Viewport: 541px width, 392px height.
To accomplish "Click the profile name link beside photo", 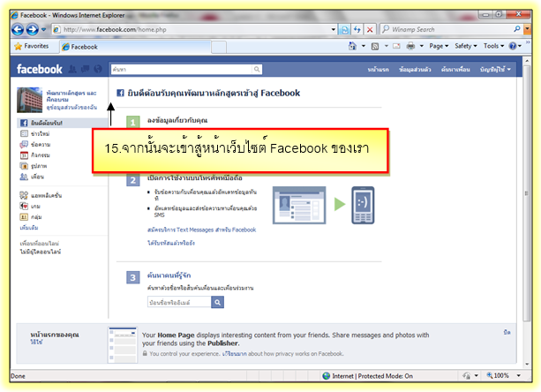I will [71, 96].
